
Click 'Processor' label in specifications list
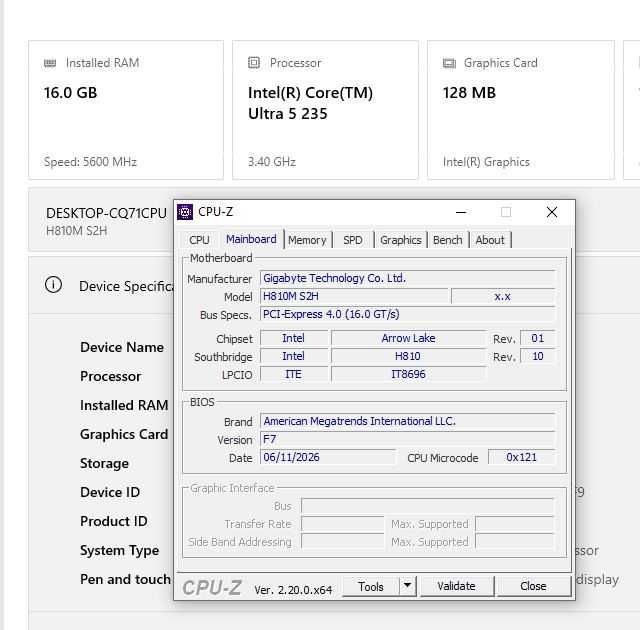(x=111, y=376)
